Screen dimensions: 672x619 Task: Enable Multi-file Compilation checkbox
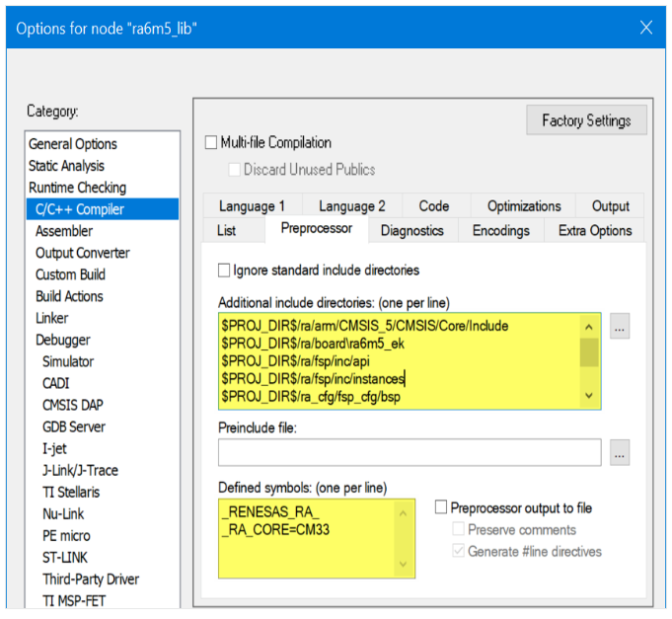tap(211, 142)
